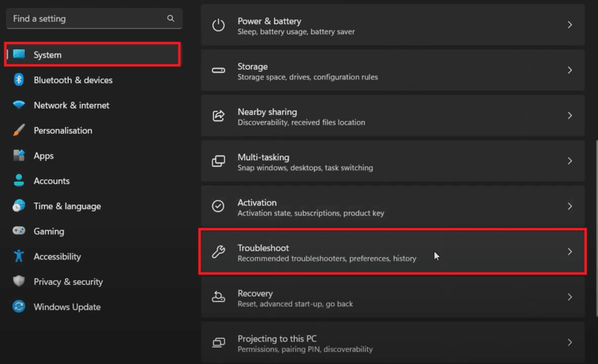
Task: Go to Network & internet section
Action: click(71, 105)
